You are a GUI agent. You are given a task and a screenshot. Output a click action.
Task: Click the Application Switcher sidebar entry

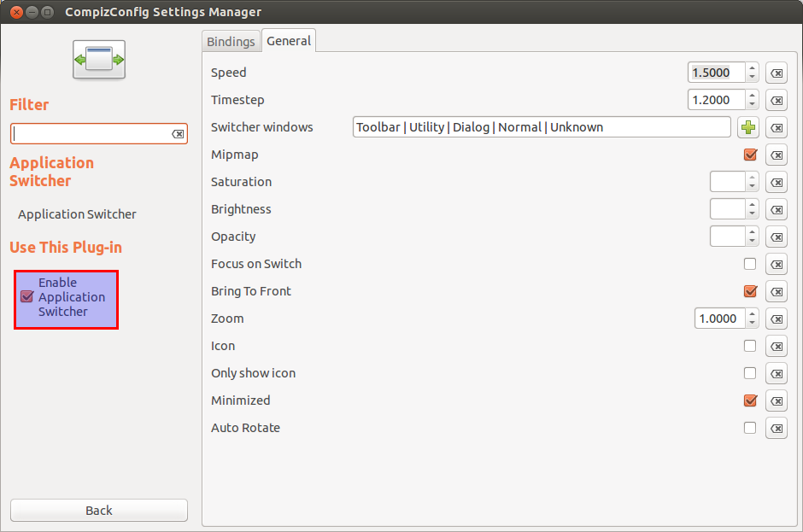coord(77,214)
